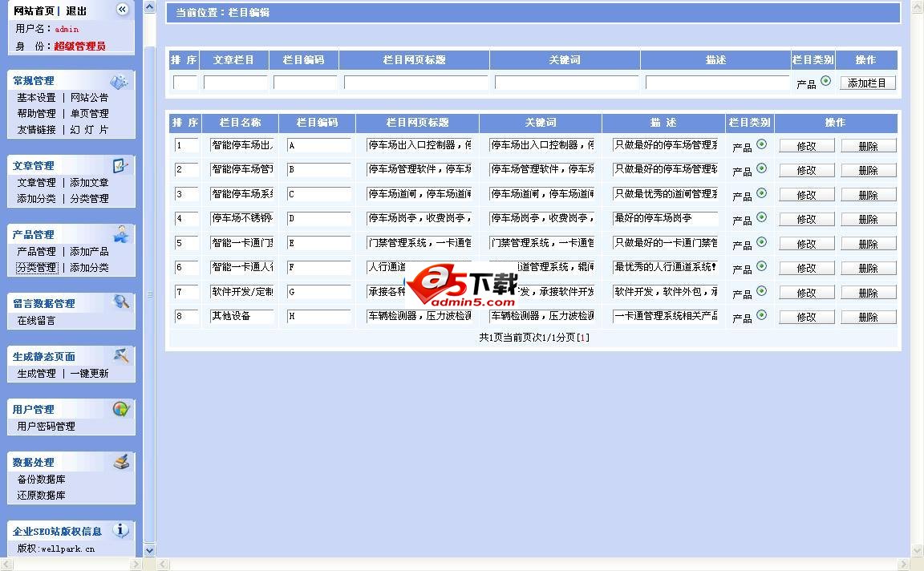Click main horizontal scrollbar right arrow
Viewport: 924px width, 571px height.
click(903, 565)
